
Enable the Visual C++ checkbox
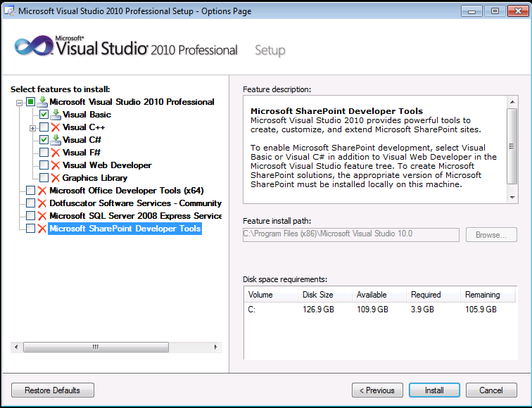click(44, 127)
